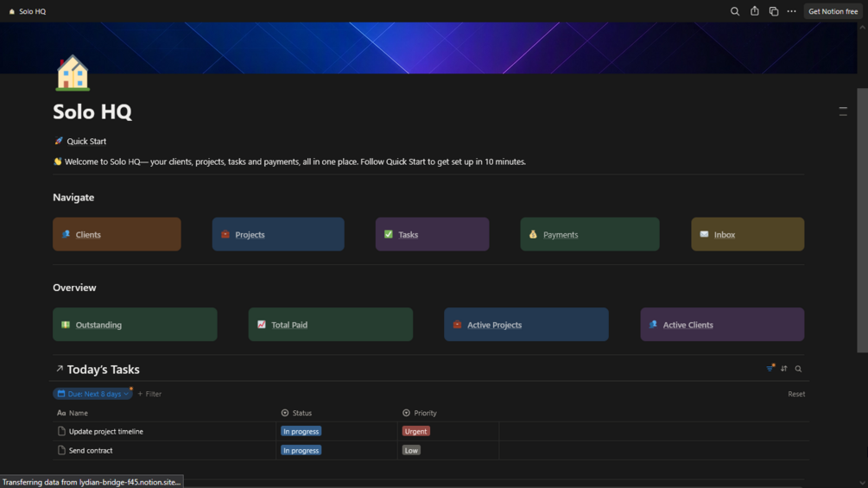Click the In progress status of Update project timeline
868x488 pixels.
pos(301,431)
